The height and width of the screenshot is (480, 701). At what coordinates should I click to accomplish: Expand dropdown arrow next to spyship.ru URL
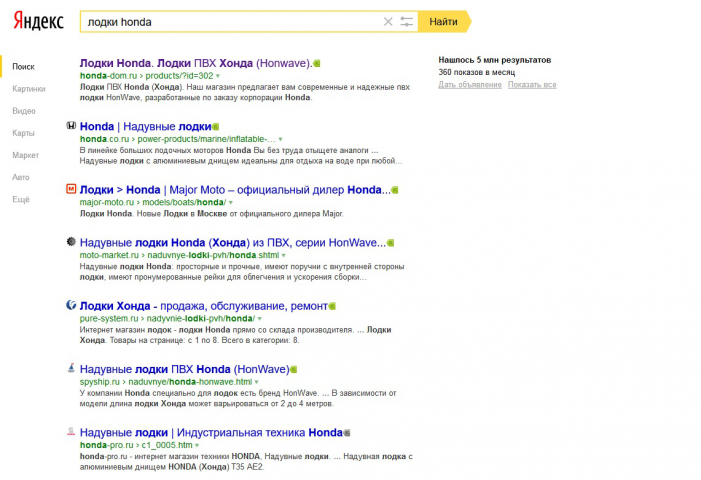point(257,382)
